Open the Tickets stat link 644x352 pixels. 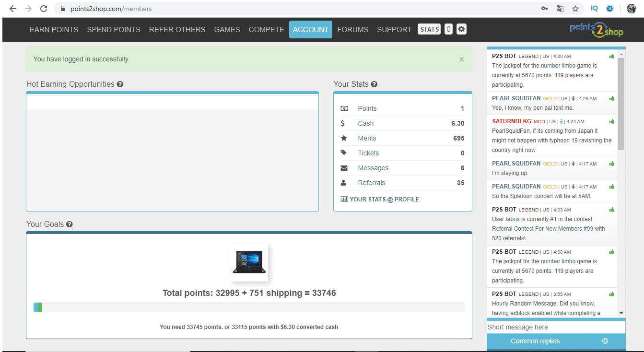[x=368, y=153]
